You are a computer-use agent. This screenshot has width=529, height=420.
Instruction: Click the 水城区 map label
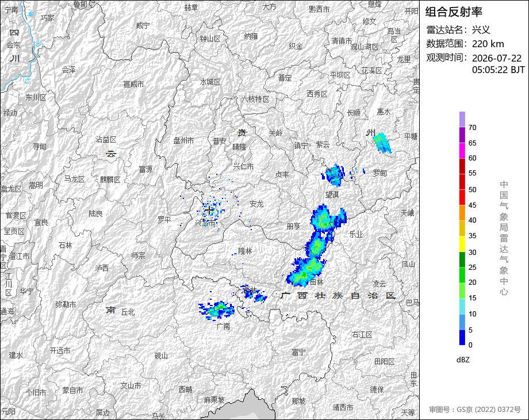210,82
